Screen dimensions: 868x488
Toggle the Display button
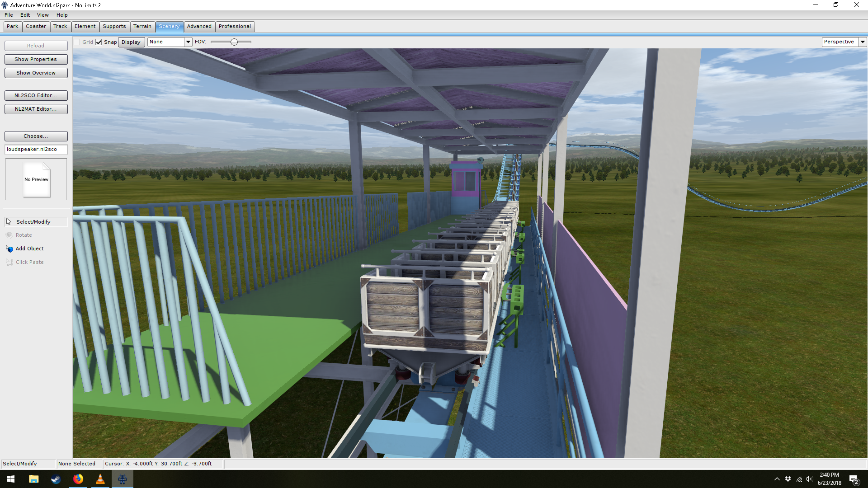131,42
